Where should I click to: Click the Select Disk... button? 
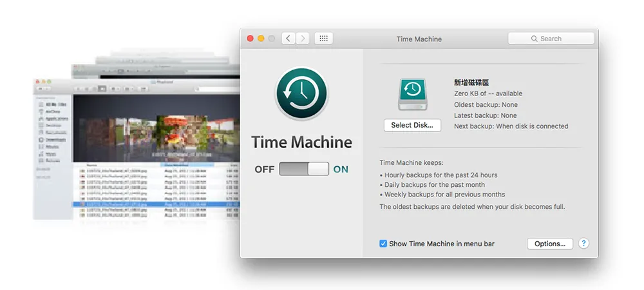pyautogui.click(x=412, y=125)
